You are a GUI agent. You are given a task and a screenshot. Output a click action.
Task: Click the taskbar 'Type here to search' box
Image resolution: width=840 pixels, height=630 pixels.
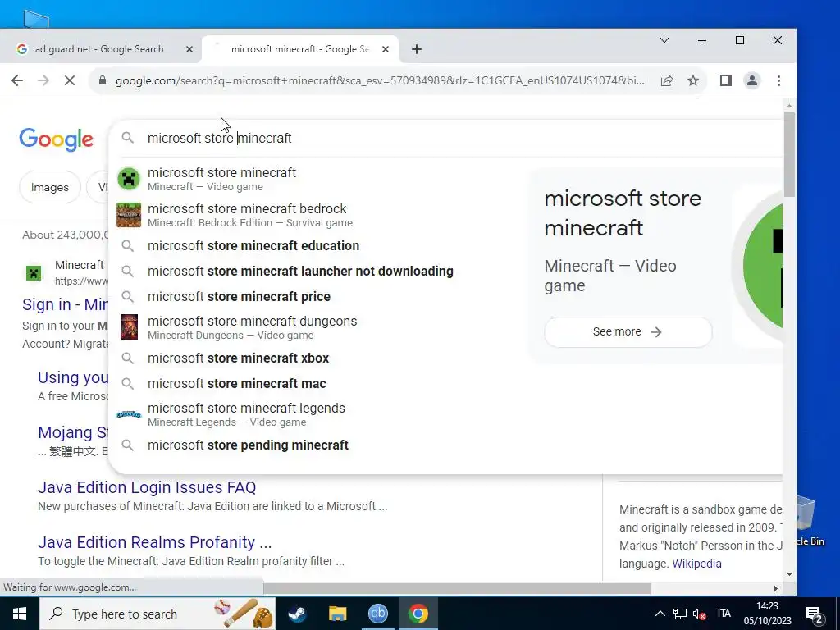click(x=157, y=614)
